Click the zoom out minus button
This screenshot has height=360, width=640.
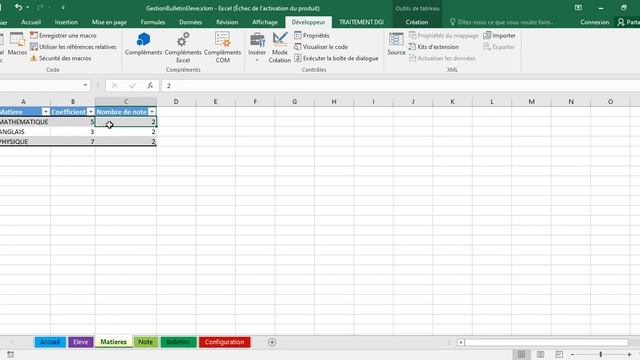pyautogui.click(x=573, y=354)
